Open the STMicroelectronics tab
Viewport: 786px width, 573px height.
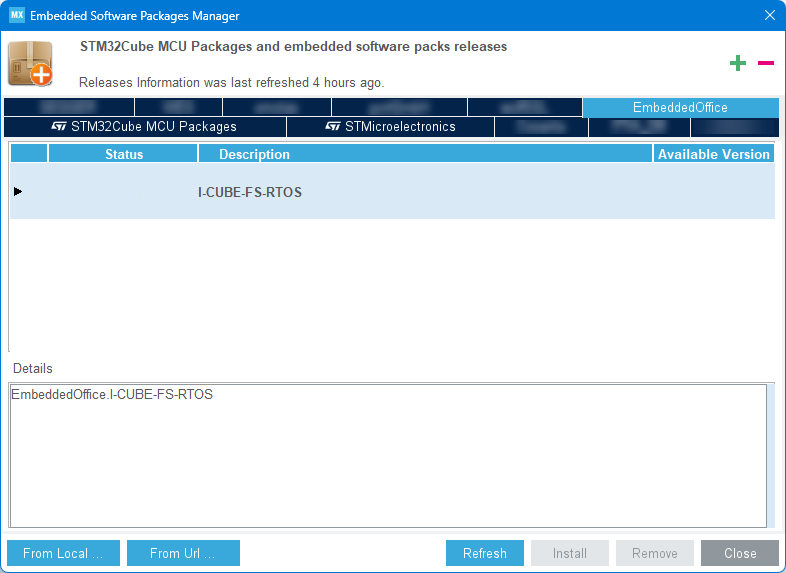click(x=390, y=127)
